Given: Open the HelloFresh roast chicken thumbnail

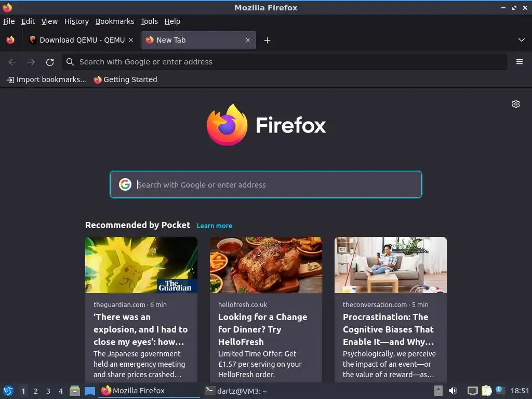Looking at the screenshot, I should coord(266,265).
